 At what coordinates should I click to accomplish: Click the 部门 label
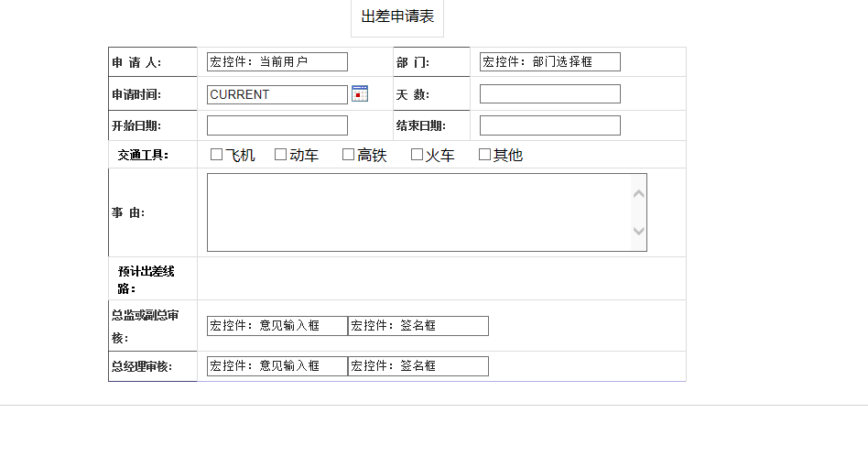pyautogui.click(x=413, y=62)
